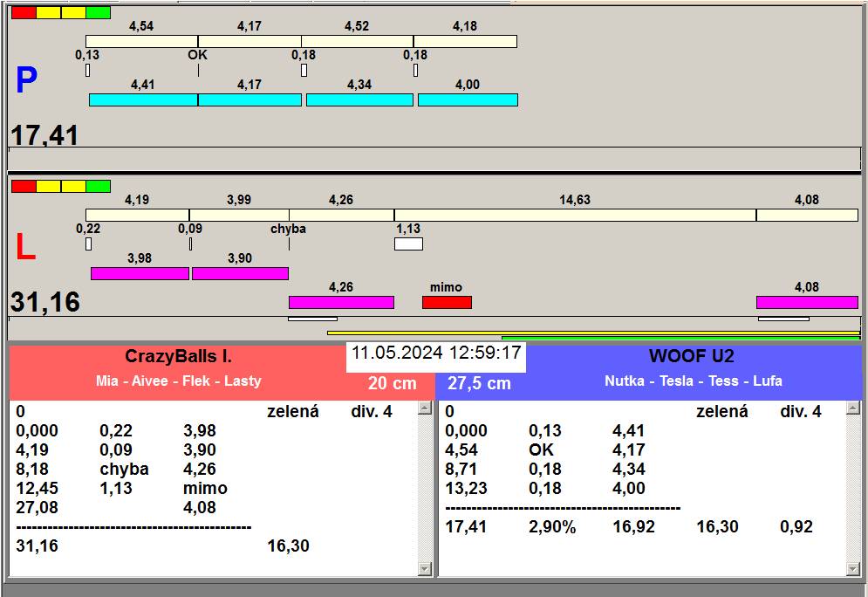Click 2,90% in the WOOF U2 summary row

[x=552, y=526]
